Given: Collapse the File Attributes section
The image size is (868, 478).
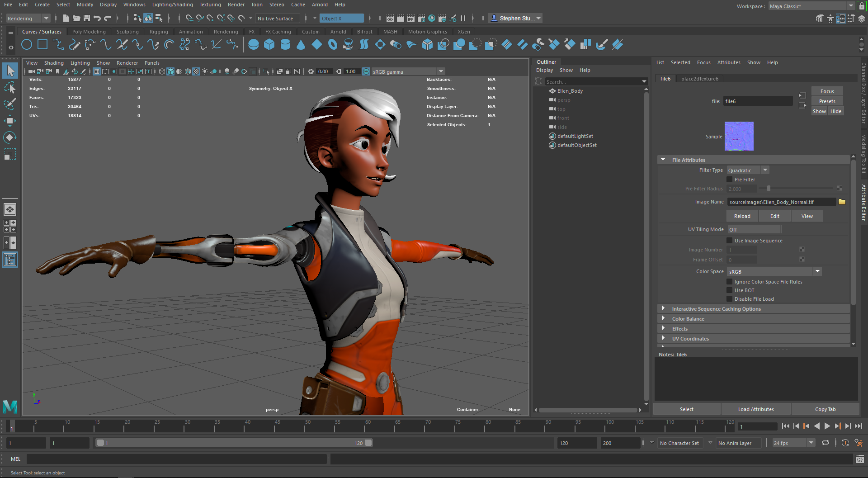Looking at the screenshot, I should click(x=663, y=160).
